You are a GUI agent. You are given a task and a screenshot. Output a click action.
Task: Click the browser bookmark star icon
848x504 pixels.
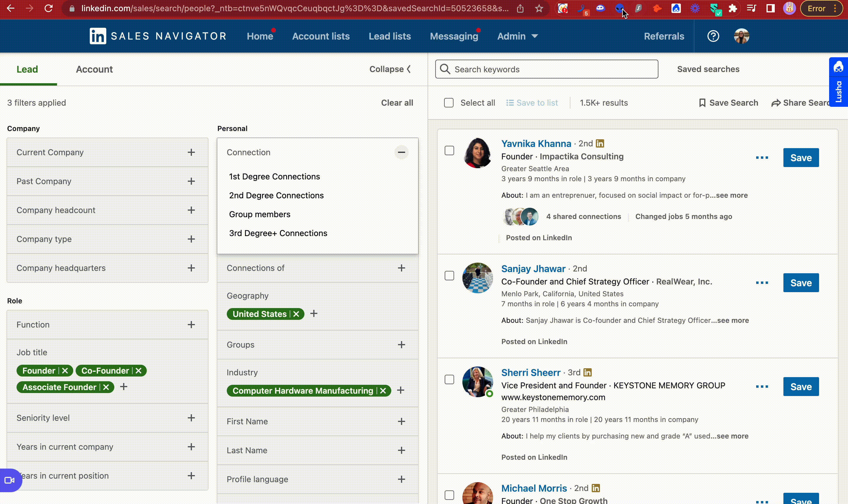(x=539, y=9)
